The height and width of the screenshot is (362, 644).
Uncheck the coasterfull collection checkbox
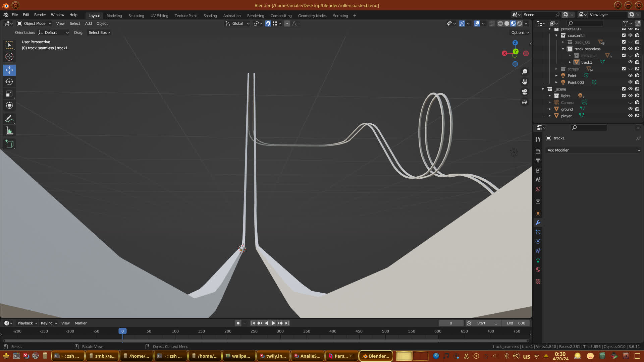(624, 35)
